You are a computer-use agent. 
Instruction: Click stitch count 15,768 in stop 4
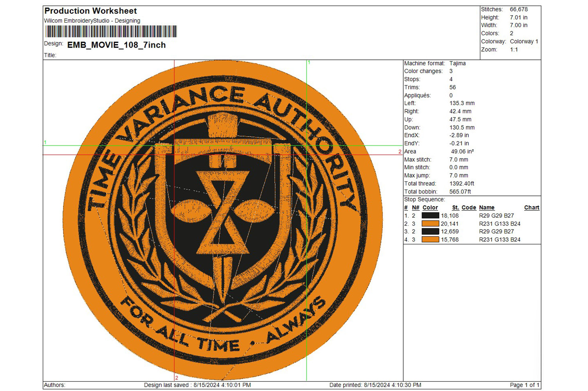(x=450, y=240)
